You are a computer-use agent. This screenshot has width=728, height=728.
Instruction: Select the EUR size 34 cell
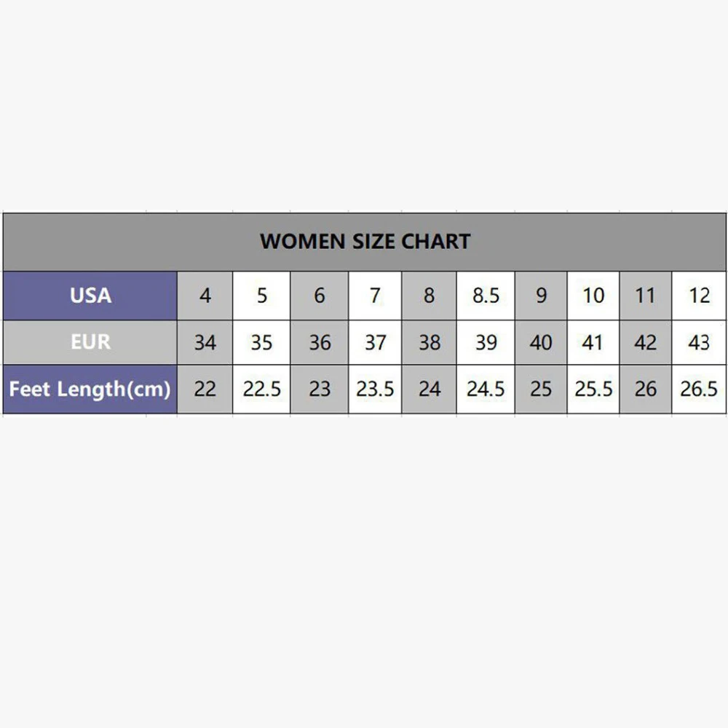click(205, 342)
